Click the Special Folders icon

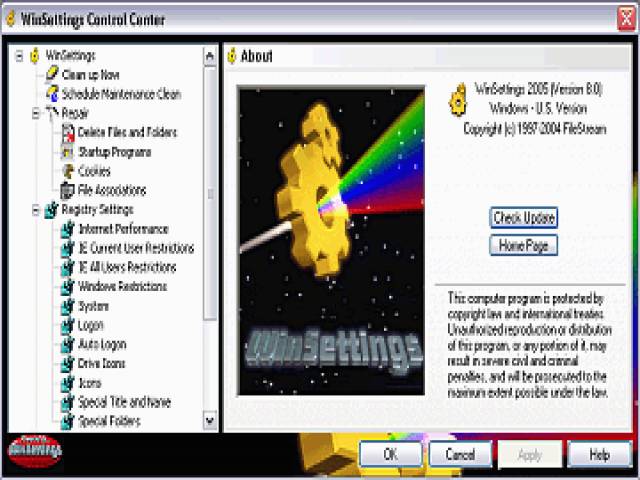67,421
